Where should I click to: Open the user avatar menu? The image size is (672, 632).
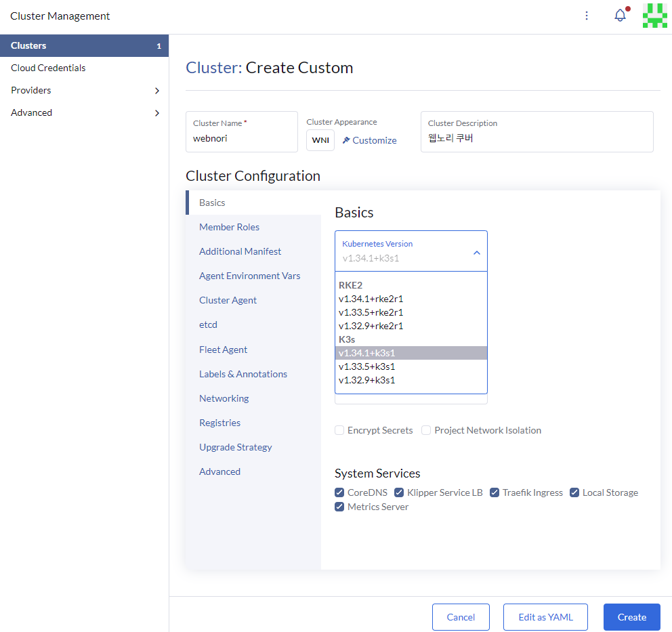654,16
